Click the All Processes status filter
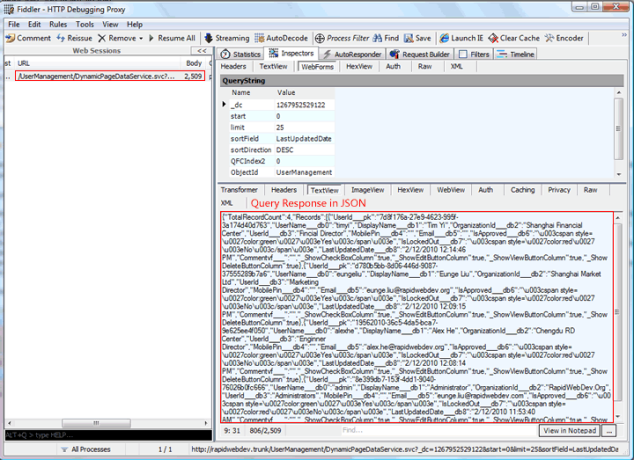Screen dimensions: 634x460 tap(86, 449)
